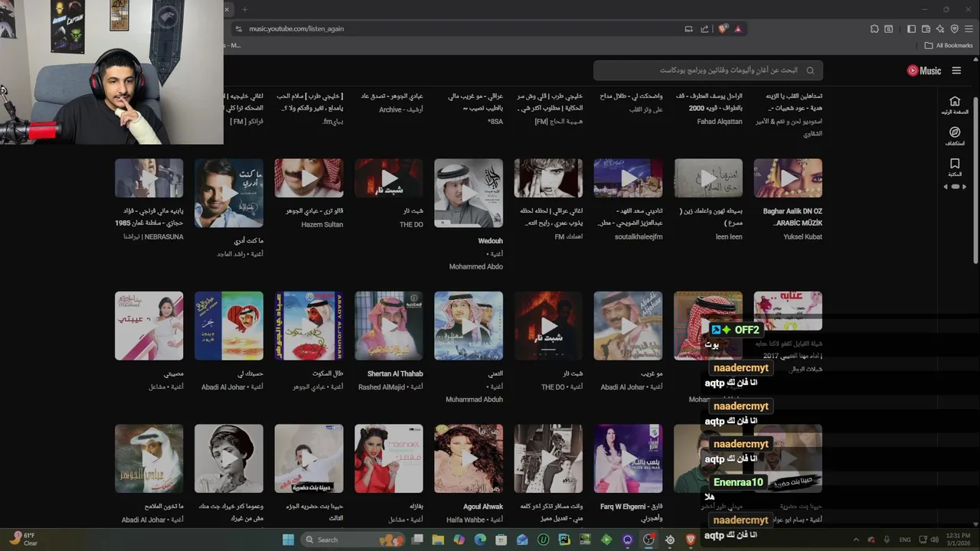Image resolution: width=980 pixels, height=551 pixels.
Task: Open the YouTube Music hamburger guide menu
Action: (956, 70)
